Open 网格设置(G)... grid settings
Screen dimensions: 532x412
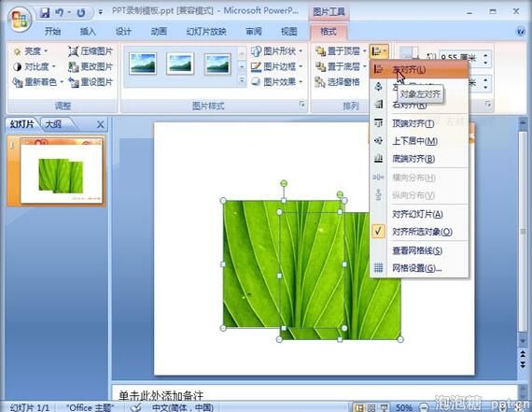(419, 268)
